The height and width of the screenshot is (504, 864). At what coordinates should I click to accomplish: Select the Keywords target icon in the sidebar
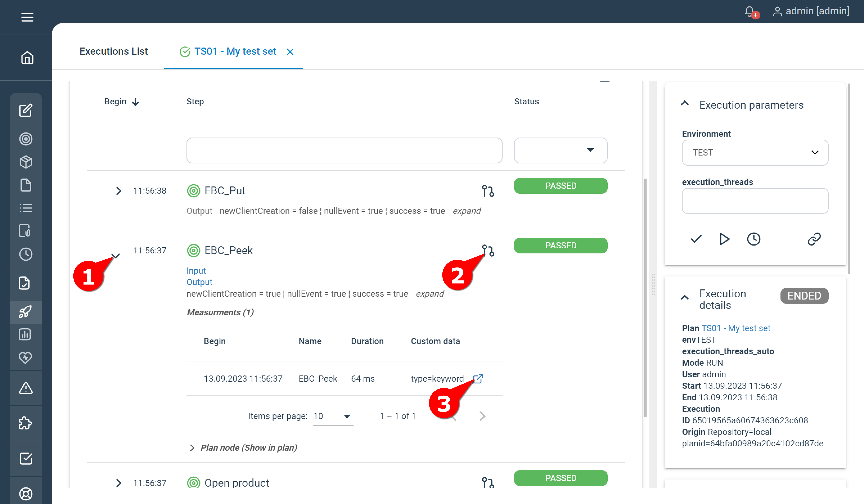[x=26, y=139]
